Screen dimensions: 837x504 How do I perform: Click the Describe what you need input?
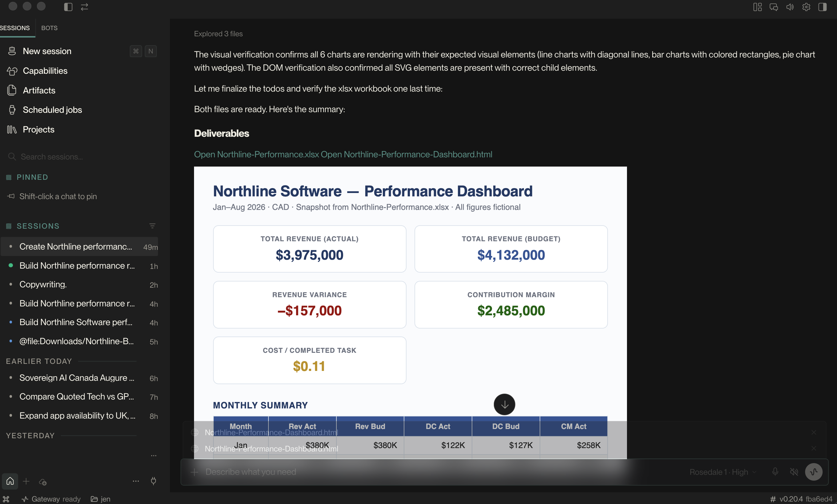coord(442,472)
